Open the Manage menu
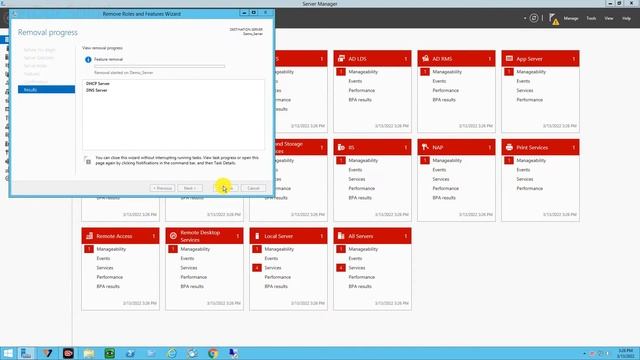Image resolution: width=640 pixels, height=360 pixels. tap(571, 18)
